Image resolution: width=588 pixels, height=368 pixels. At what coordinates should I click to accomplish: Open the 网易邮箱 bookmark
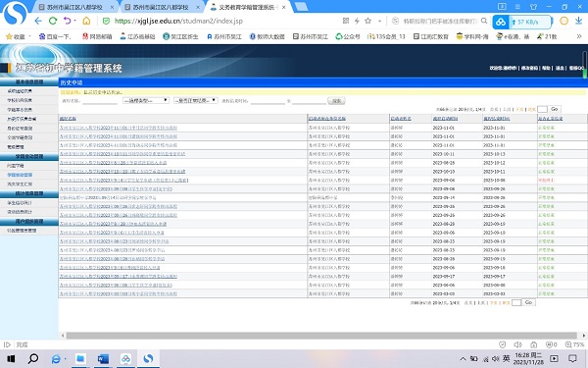[97, 36]
